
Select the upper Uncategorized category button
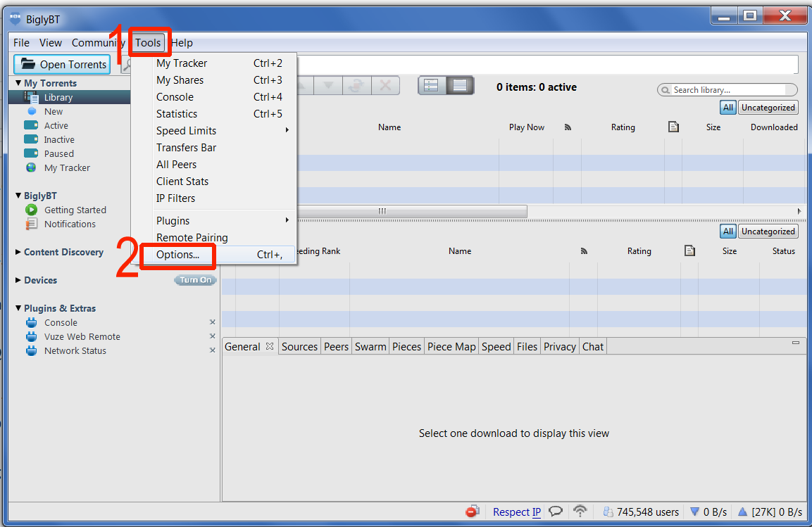768,108
